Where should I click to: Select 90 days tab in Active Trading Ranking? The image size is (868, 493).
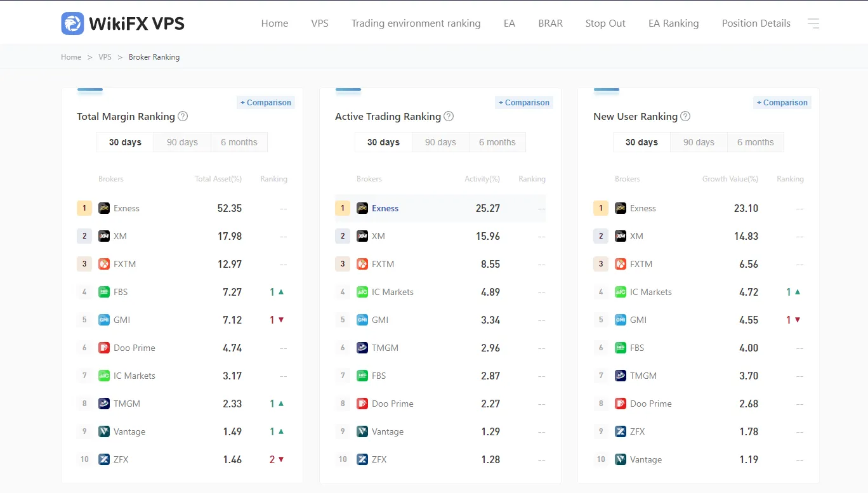click(x=440, y=142)
